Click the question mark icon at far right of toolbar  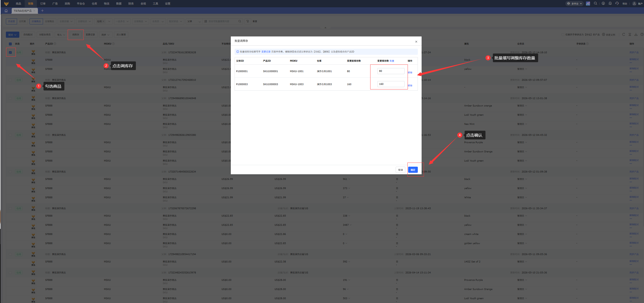(x=642, y=34)
